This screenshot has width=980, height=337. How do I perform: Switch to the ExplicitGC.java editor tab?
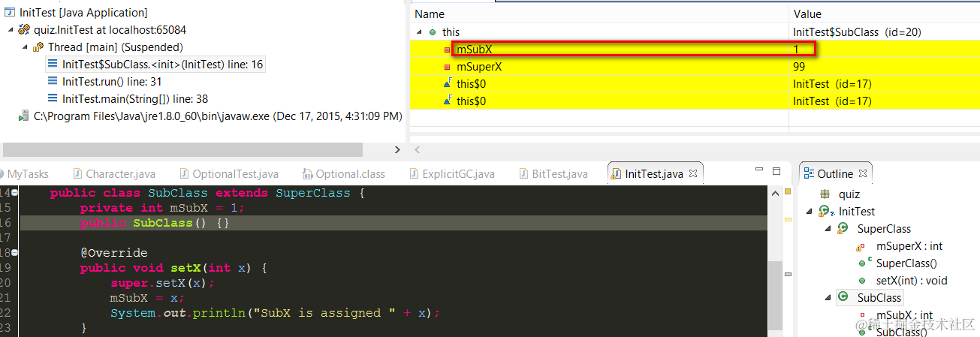pyautogui.click(x=453, y=173)
